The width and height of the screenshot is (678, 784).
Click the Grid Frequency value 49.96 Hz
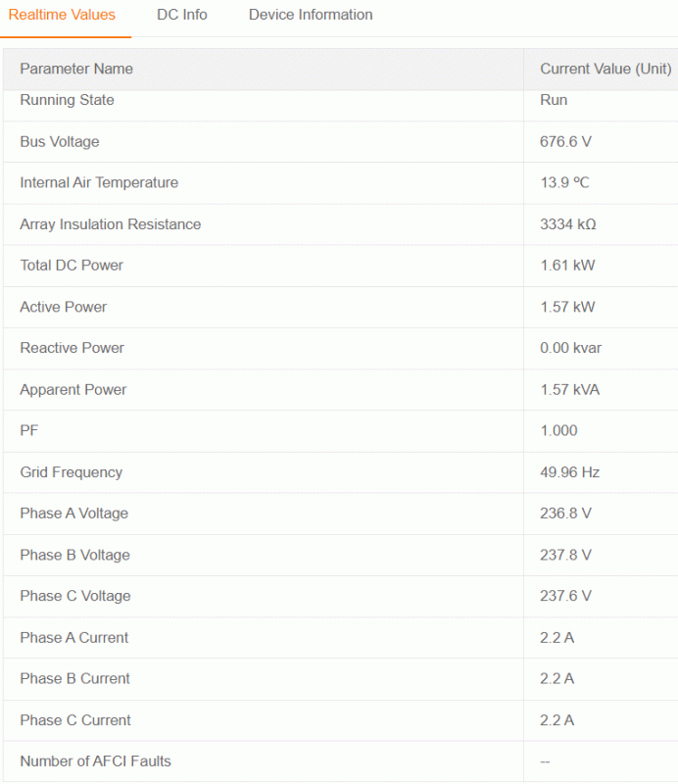[x=569, y=472]
